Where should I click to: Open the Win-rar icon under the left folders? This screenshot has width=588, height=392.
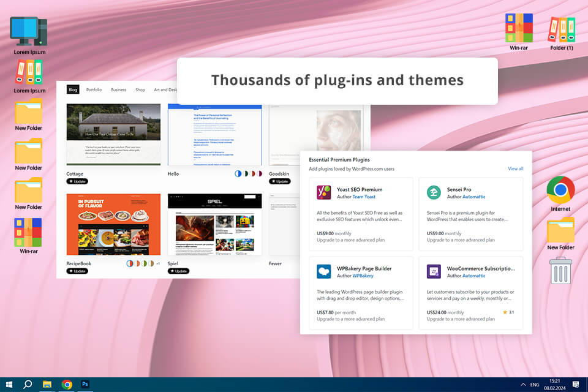28,232
